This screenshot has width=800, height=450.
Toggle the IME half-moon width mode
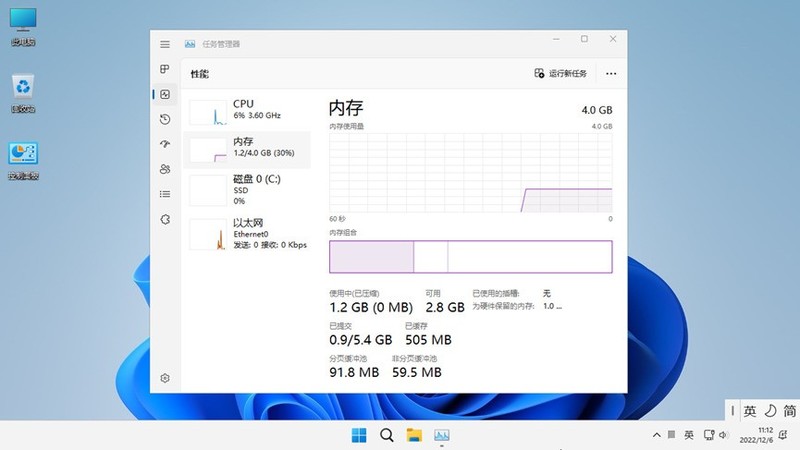tap(770, 411)
